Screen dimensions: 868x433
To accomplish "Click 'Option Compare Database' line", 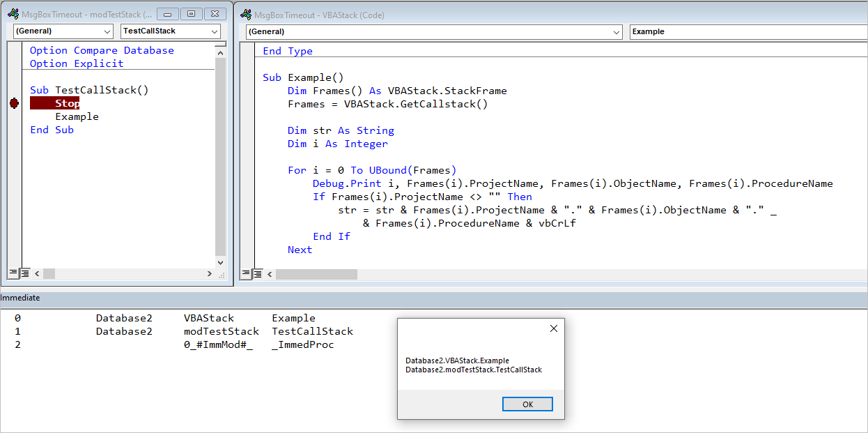I will point(102,50).
